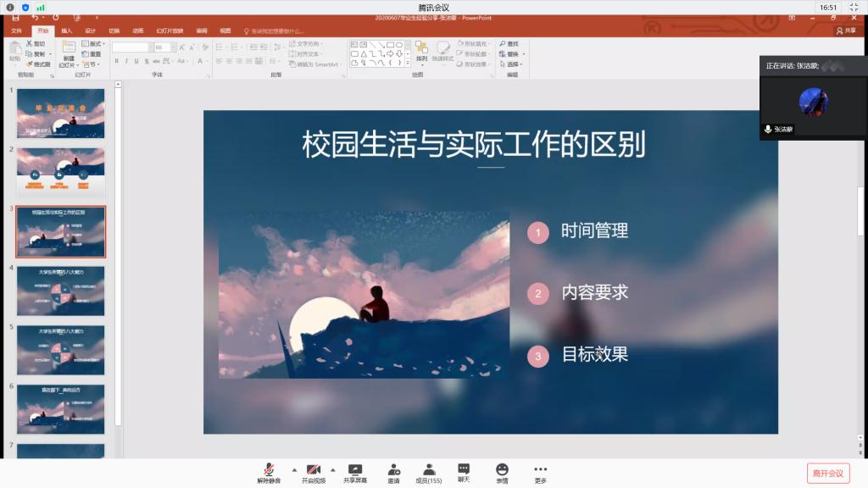Activate the 格式刷 format painter
Screen dimensions: 868x488
coord(38,64)
